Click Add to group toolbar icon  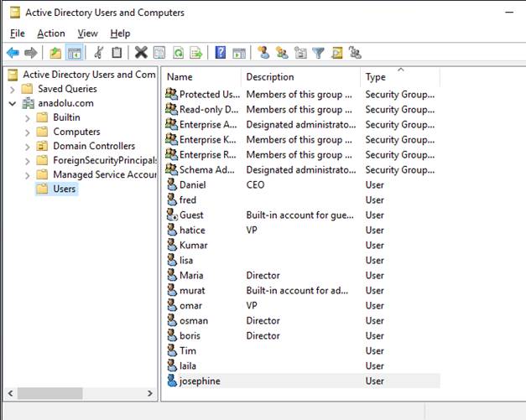click(x=355, y=53)
